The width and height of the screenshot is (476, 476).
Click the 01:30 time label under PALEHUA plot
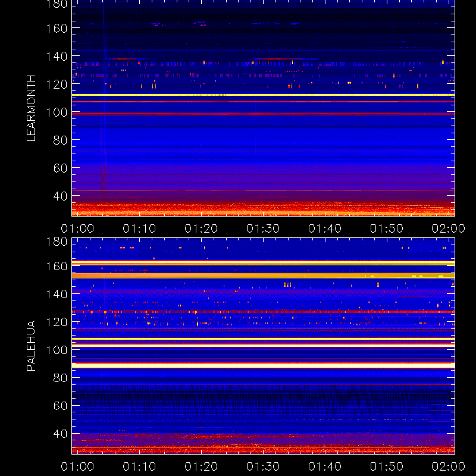263,466
